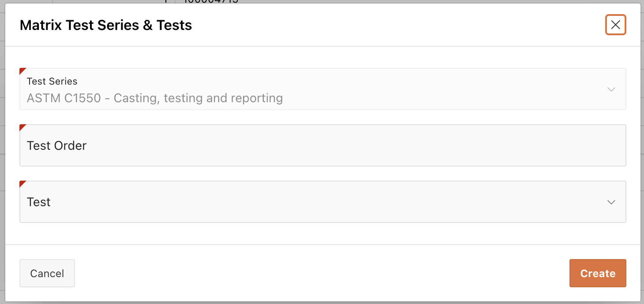
Task: Expand the Test dropdown chevron
Action: (611, 202)
